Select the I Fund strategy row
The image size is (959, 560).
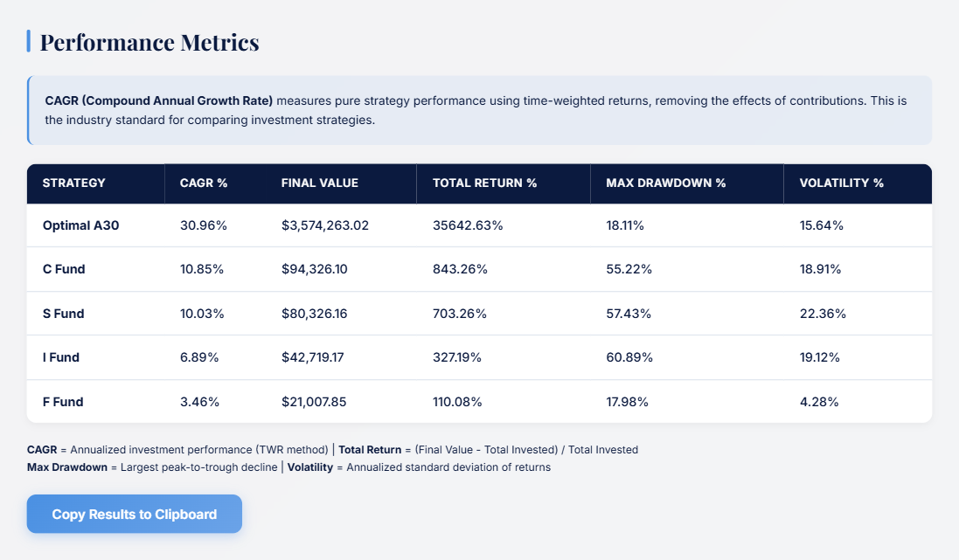tap(61, 357)
